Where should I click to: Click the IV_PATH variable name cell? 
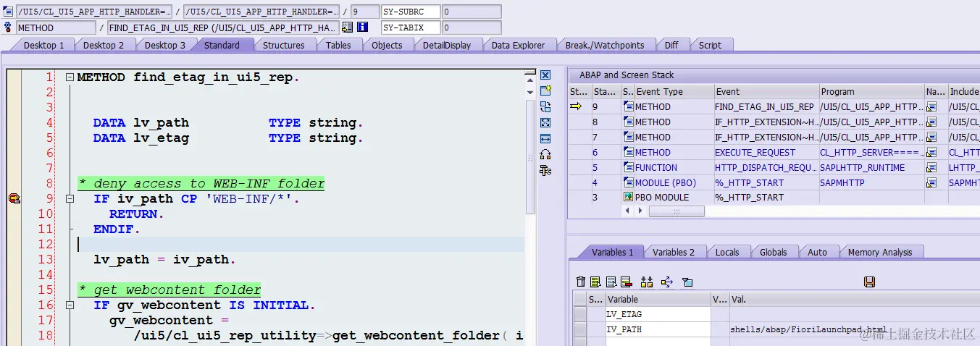658,329
